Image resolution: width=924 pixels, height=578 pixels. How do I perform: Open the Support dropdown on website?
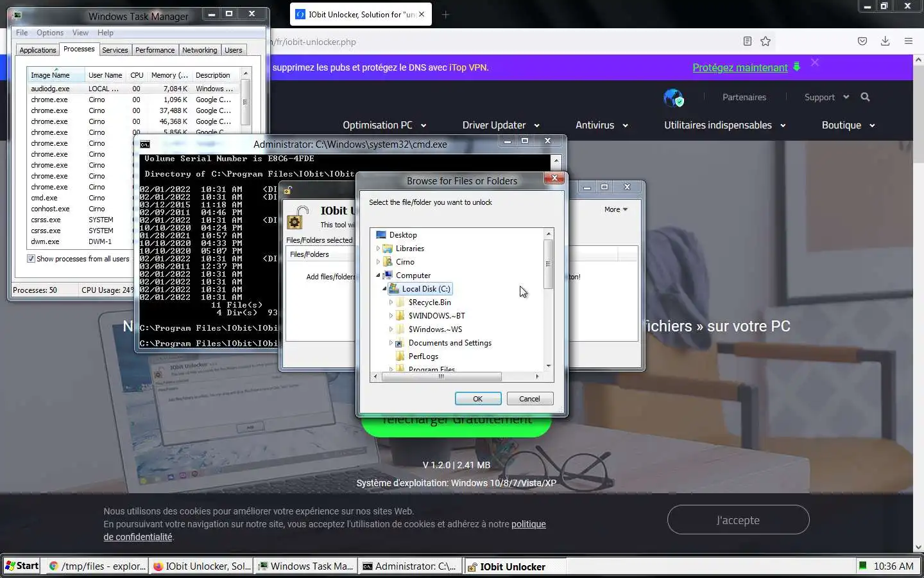coord(826,97)
